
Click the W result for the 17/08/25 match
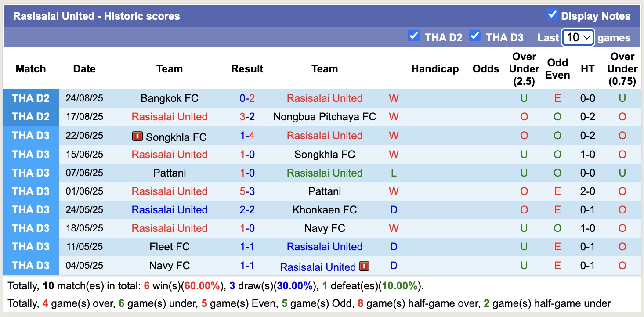click(x=393, y=117)
